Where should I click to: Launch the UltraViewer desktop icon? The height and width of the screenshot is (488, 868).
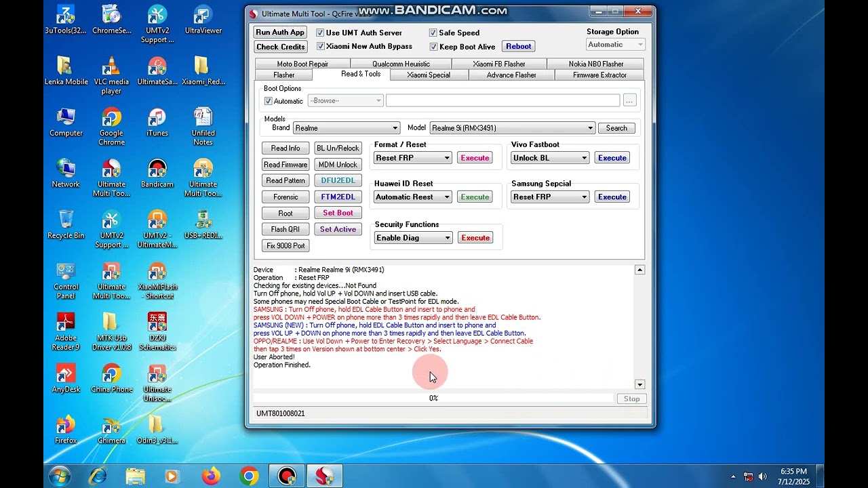[203, 20]
